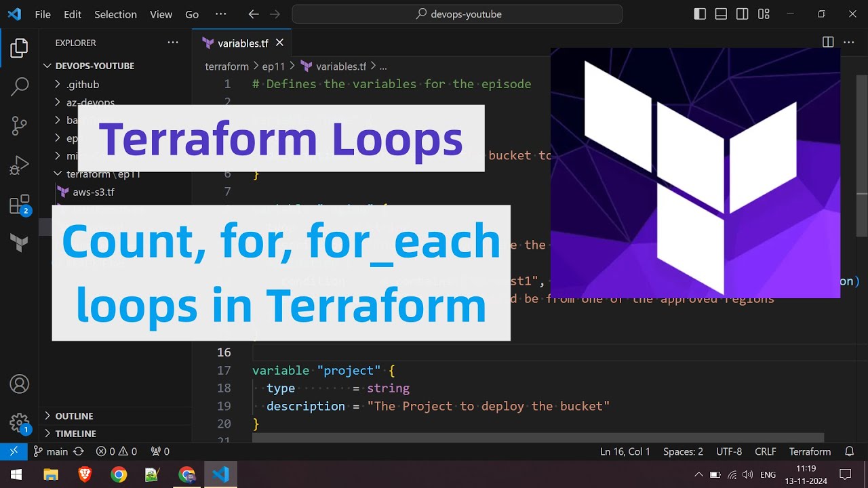Open the Manage settings gear
Viewport: 868px width, 488px height.
20,423
